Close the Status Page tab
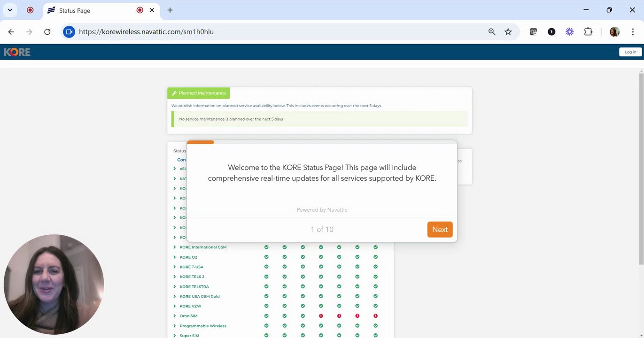The height and width of the screenshot is (338, 644). (152, 10)
